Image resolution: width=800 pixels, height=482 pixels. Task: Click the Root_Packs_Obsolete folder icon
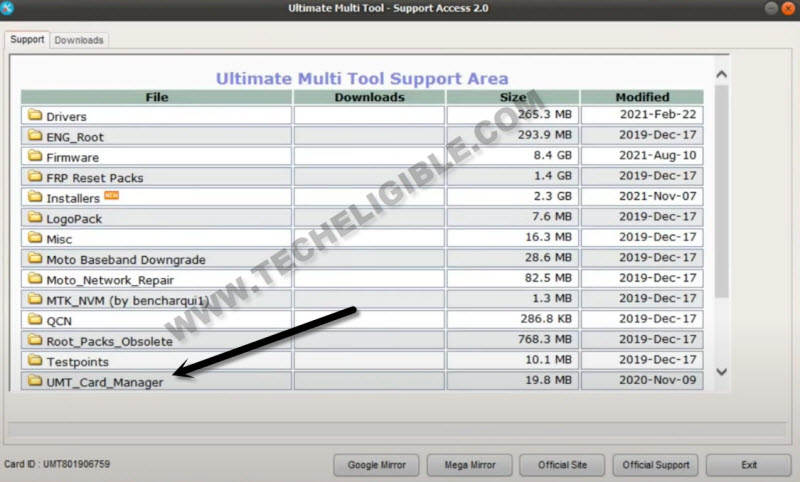pyautogui.click(x=35, y=339)
